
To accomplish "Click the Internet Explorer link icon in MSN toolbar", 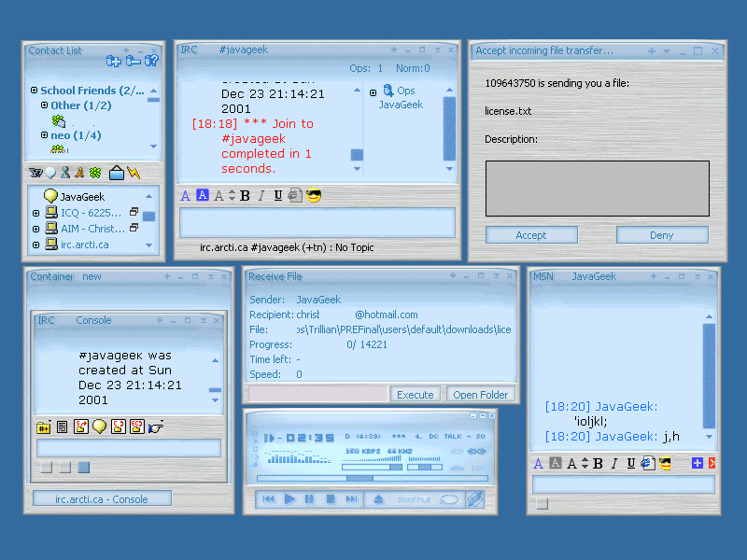I will click(648, 463).
